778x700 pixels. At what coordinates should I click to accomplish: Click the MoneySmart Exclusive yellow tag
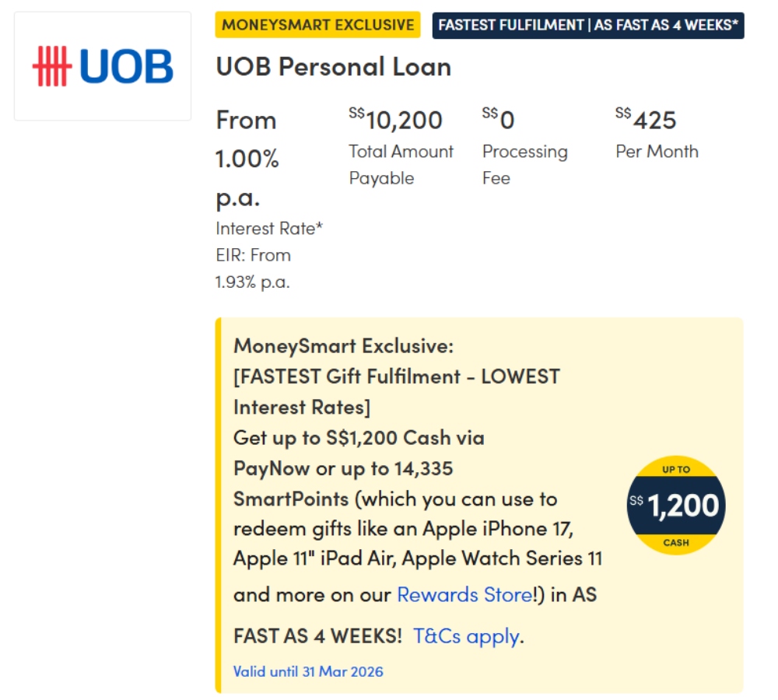click(x=317, y=25)
